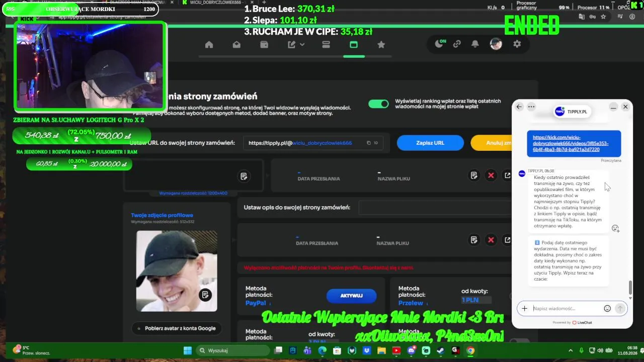This screenshot has width=644, height=362.
Task: Click the AKTYWUJ PayPal button
Action: coord(351,296)
